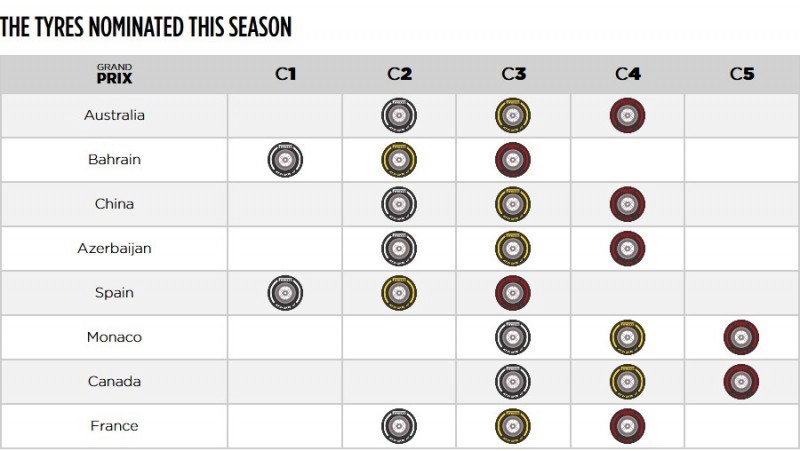Viewport: 800px width, 451px height.
Task: Select France's white C2 tyre icon
Action: pos(399,426)
